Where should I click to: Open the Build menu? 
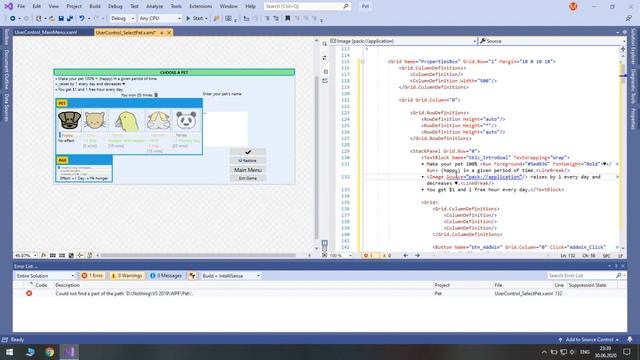[x=95, y=6]
